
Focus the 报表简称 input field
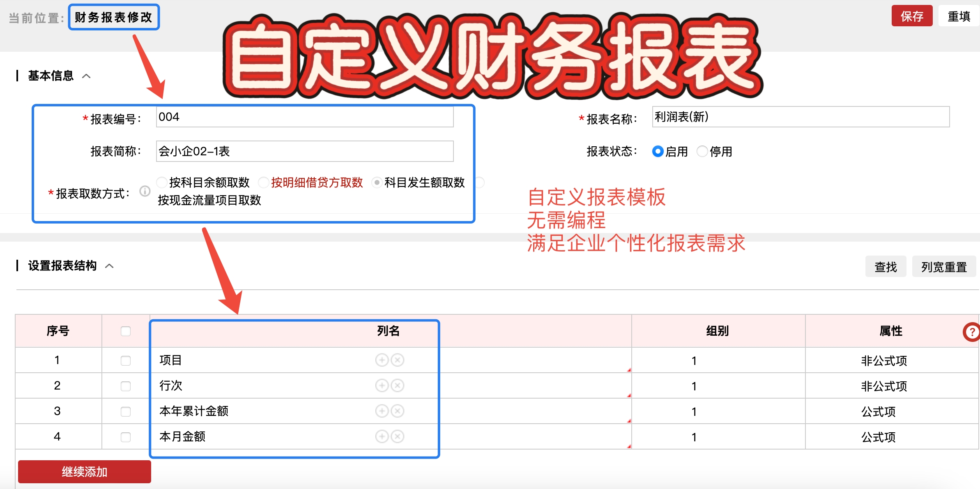305,151
